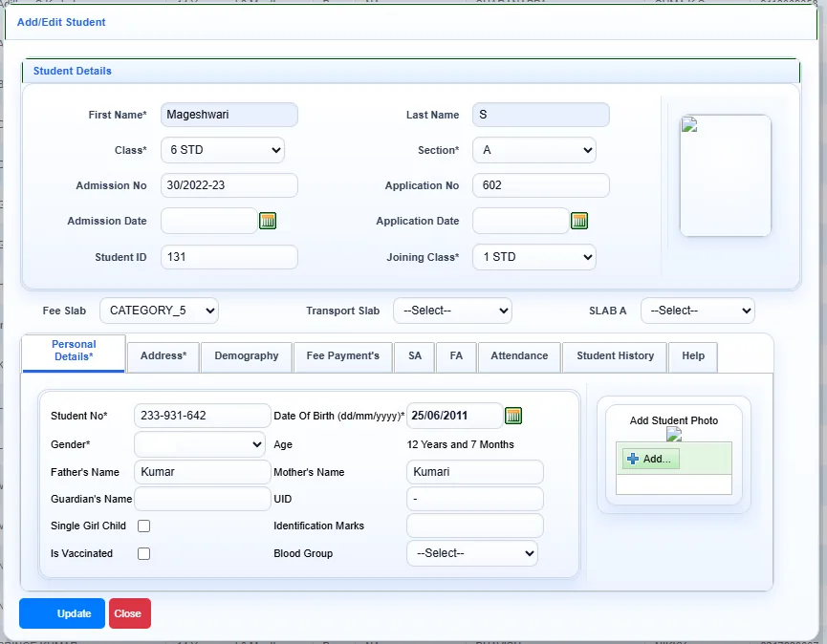827x644 pixels.
Task: Click the Identification Marks field
Action: [x=474, y=526]
